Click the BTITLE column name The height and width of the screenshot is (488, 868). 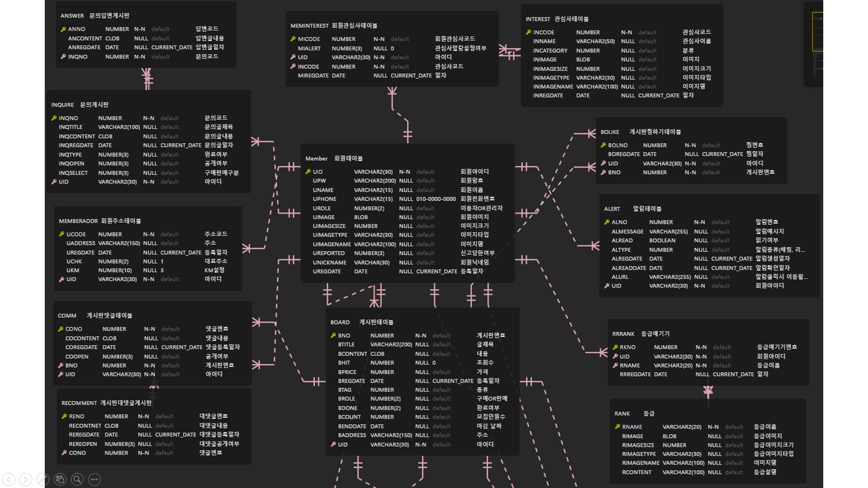[346, 345]
